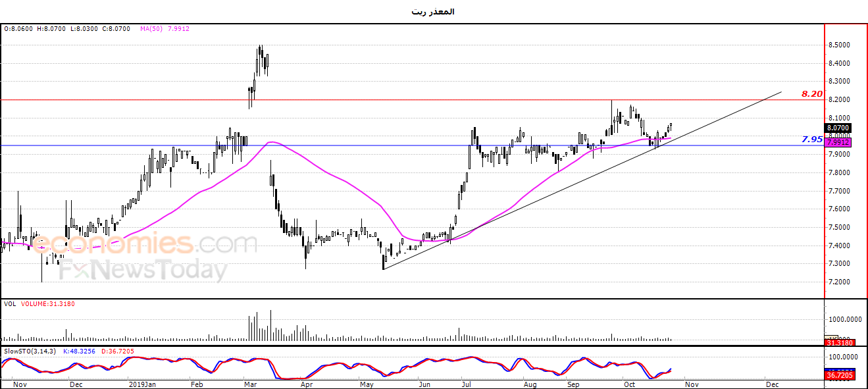Viewport: 868px width, 389px height.
Task: Select the close value "C:8.0700"
Action: coord(116,29)
